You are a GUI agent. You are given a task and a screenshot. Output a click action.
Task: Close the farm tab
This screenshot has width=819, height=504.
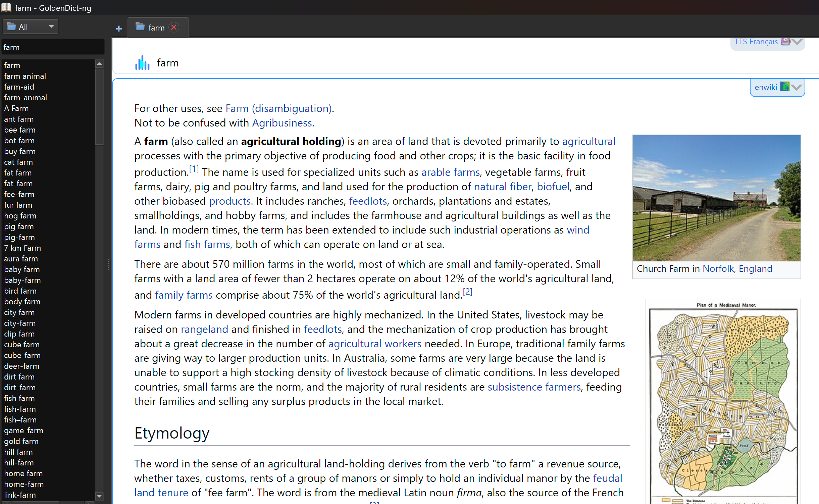174,27
